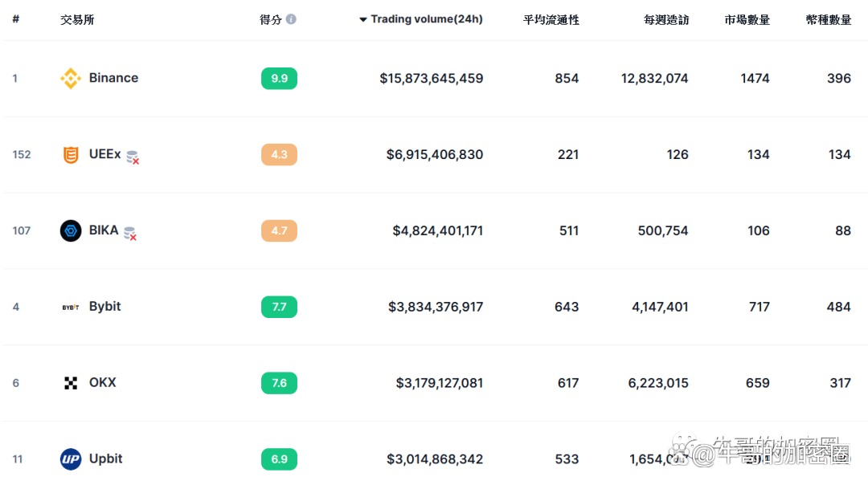
Task: Open the BIKA exchange link
Action: pyautogui.click(x=104, y=230)
